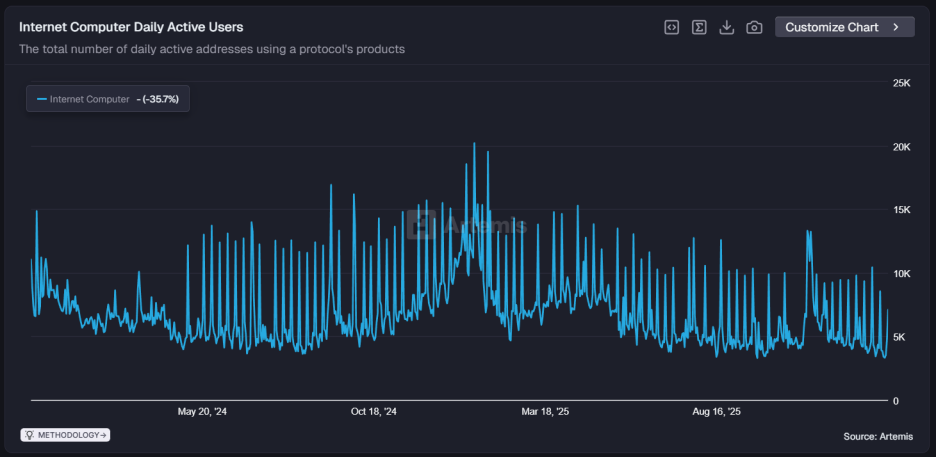The height and width of the screenshot is (458, 936).
Task: Click the blue line legend swatch
Action: (x=41, y=99)
